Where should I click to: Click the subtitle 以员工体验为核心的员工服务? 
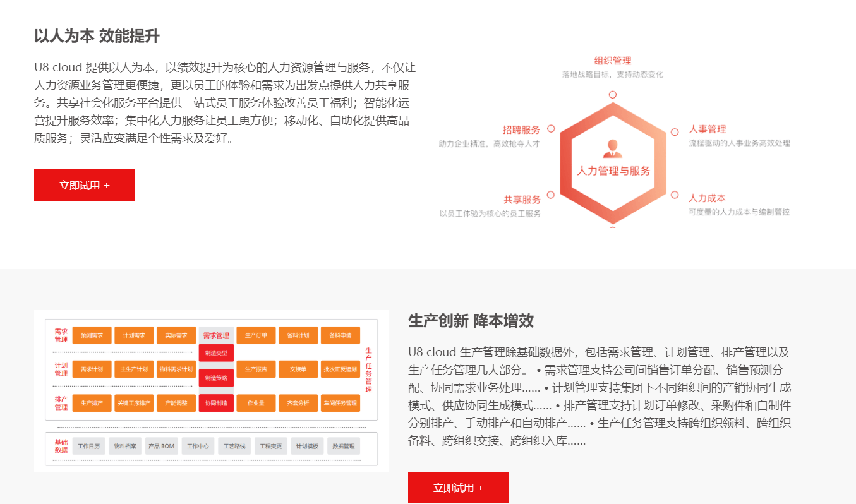(x=490, y=213)
